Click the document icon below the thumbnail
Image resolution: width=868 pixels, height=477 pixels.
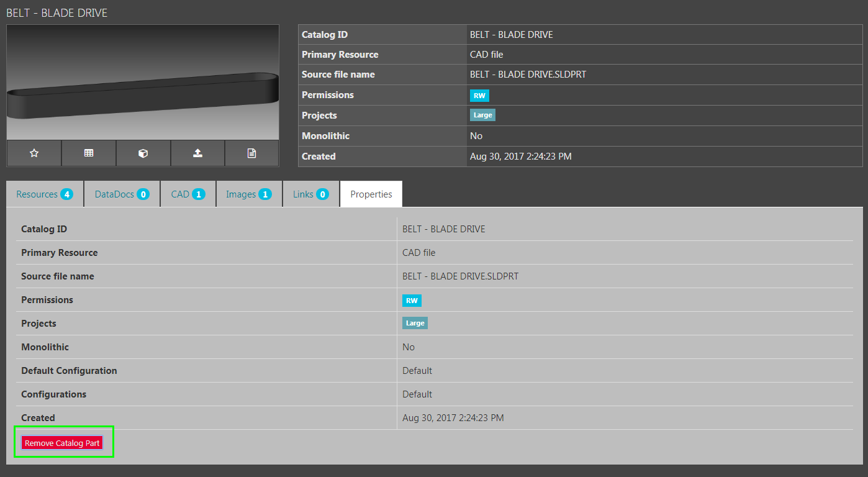point(251,153)
